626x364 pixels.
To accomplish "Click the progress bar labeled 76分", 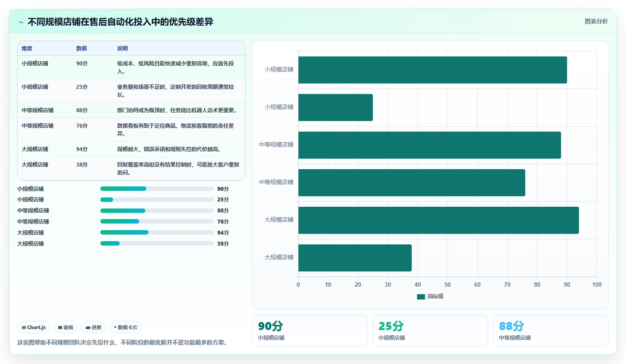I will (157, 221).
